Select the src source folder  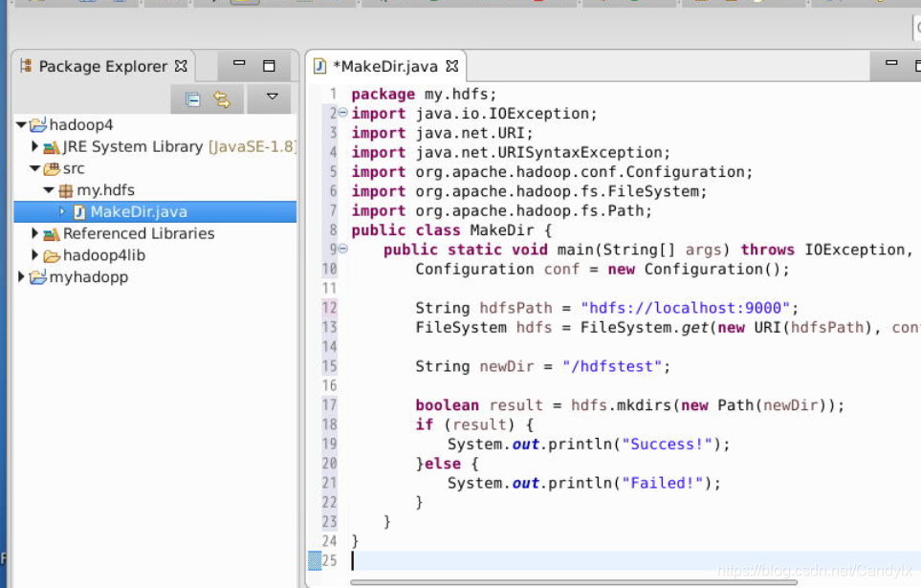click(74, 168)
